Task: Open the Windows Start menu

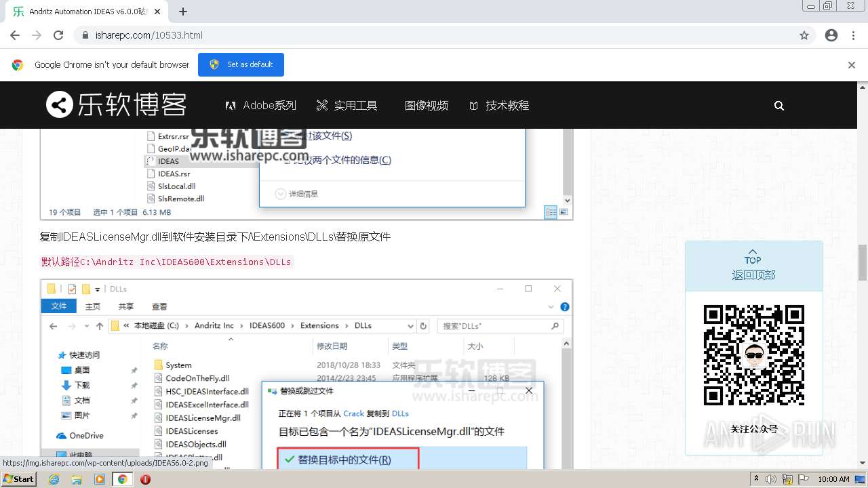Action: [19, 479]
